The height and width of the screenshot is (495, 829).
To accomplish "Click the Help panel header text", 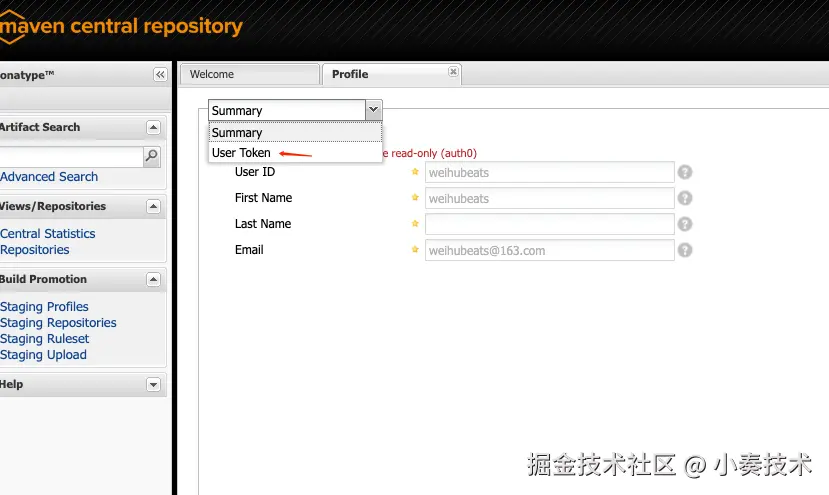I will pos(12,384).
